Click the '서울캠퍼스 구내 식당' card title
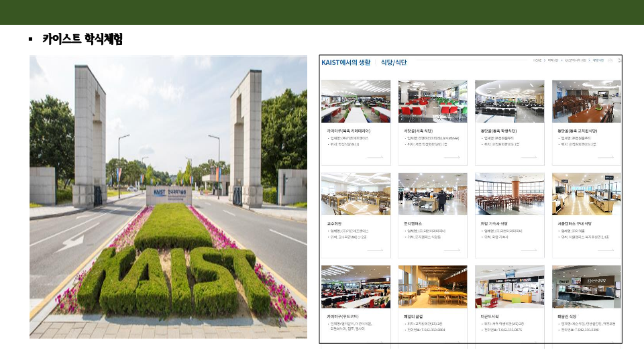The height and width of the screenshot is (362, 644). [x=574, y=224]
